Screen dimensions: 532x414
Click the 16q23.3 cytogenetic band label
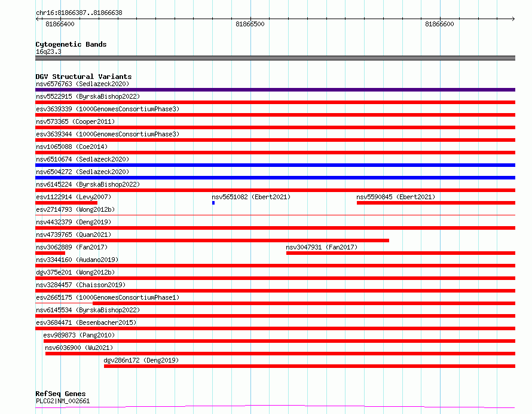click(48, 51)
